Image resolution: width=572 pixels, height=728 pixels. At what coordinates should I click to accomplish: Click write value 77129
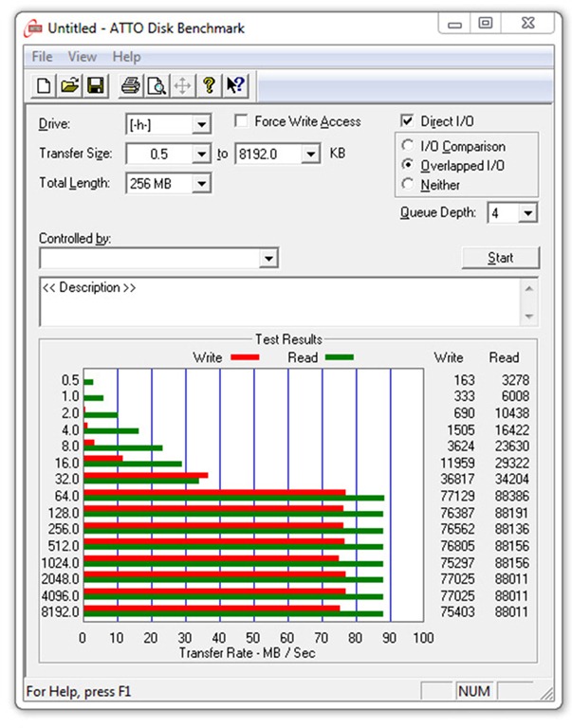[457, 496]
